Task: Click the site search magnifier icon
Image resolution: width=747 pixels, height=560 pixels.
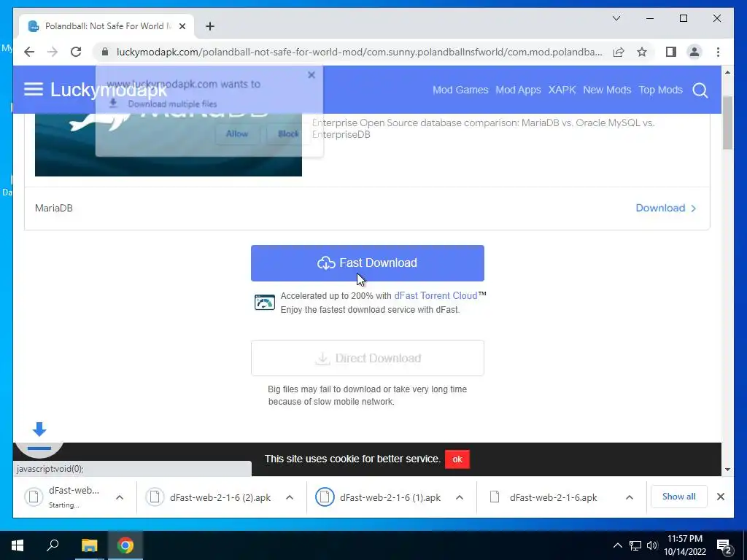Action: coord(700,90)
